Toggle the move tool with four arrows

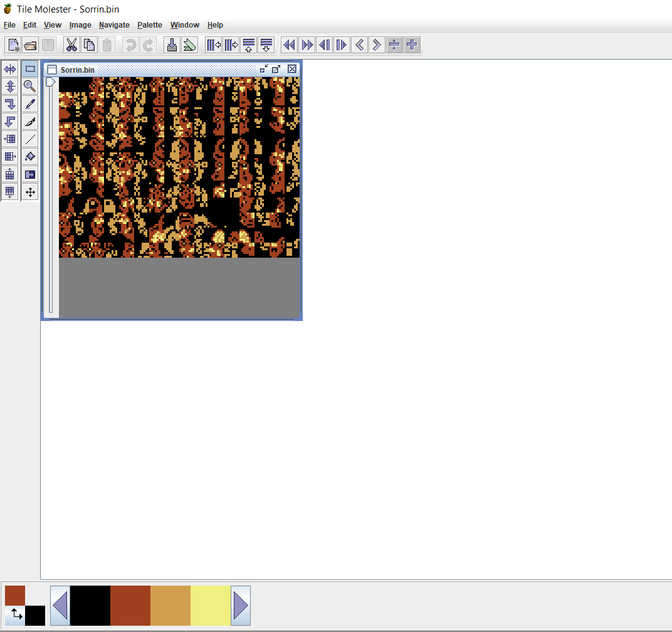coord(29,192)
